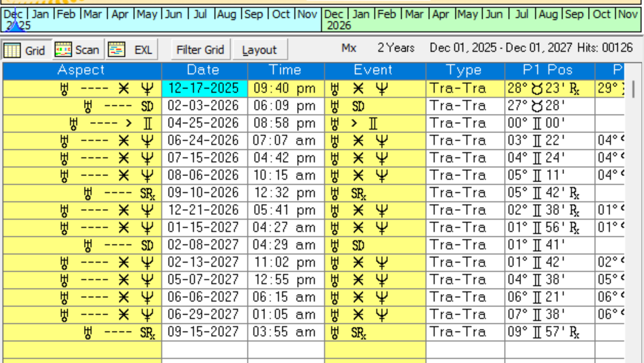The width and height of the screenshot is (644, 363).
Task: Select Mar in the 2025 timeline
Action: click(93, 14)
